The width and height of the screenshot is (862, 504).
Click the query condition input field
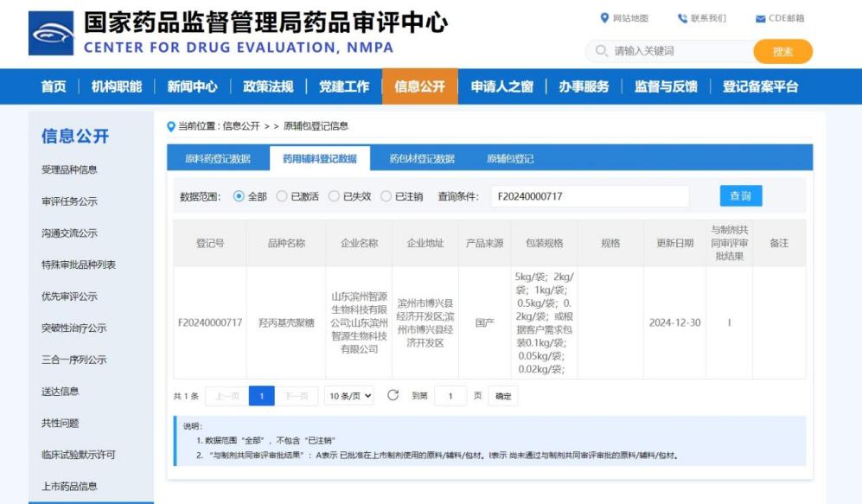[x=590, y=196]
